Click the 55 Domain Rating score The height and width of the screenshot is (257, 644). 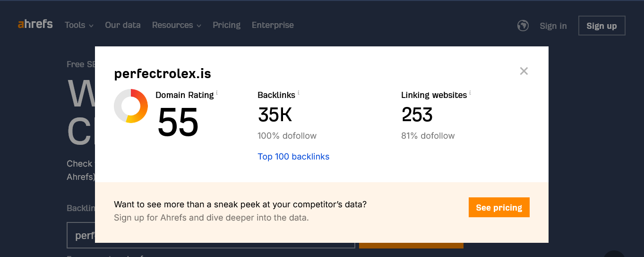(x=178, y=122)
